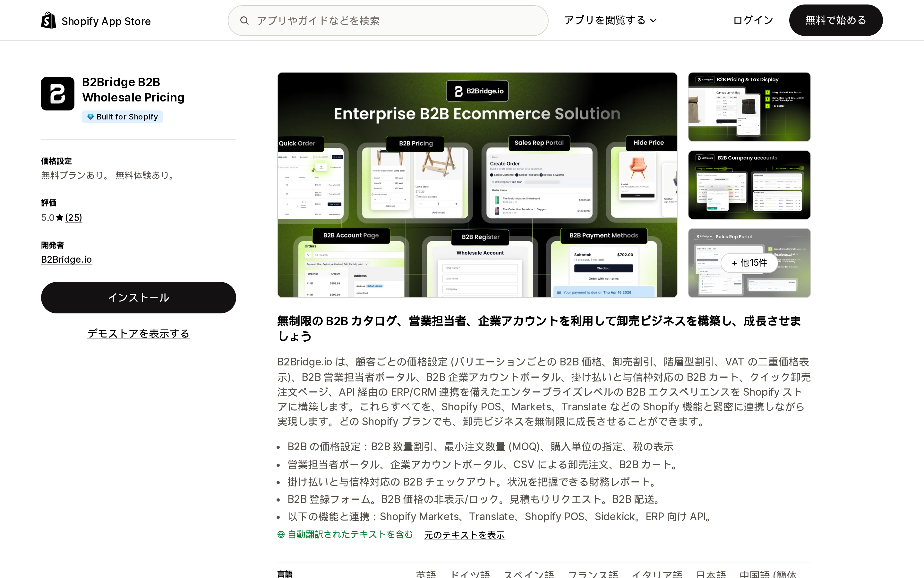Open the Shopify App Store home link
Screen dimensions: 924x578
(96, 21)
